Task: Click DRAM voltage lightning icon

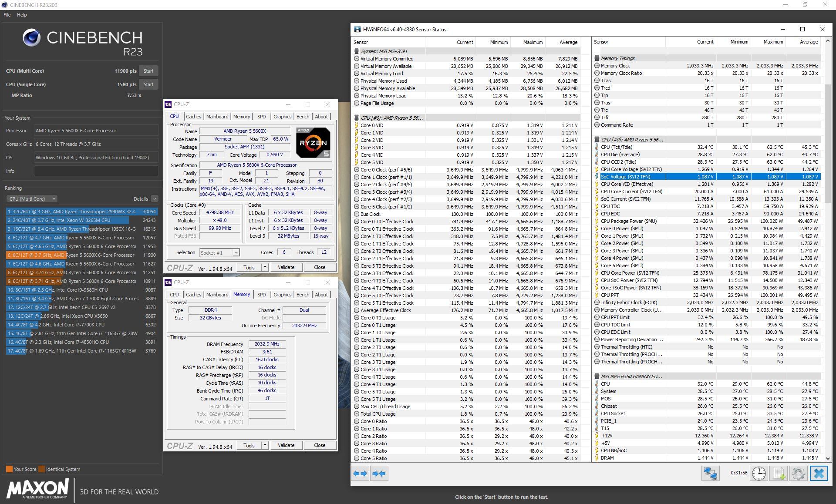Action: coord(597,458)
